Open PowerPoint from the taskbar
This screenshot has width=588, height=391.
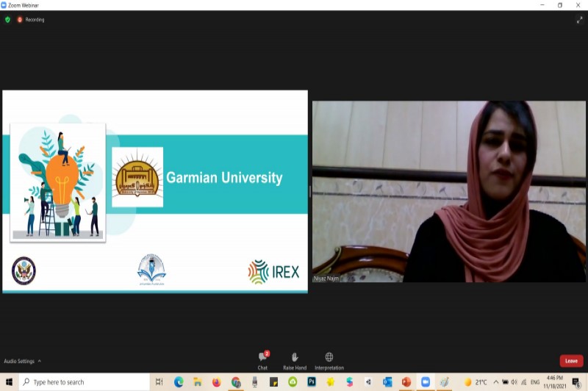click(x=406, y=382)
